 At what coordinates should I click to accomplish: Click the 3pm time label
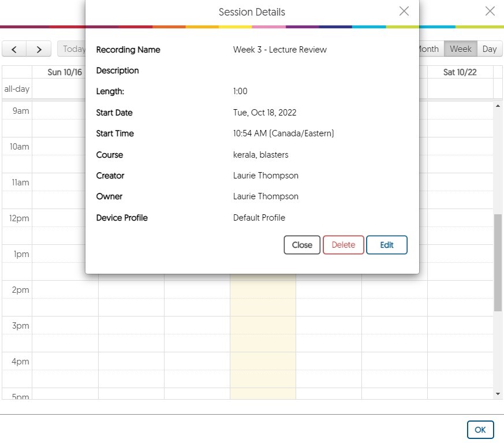pyautogui.click(x=20, y=326)
